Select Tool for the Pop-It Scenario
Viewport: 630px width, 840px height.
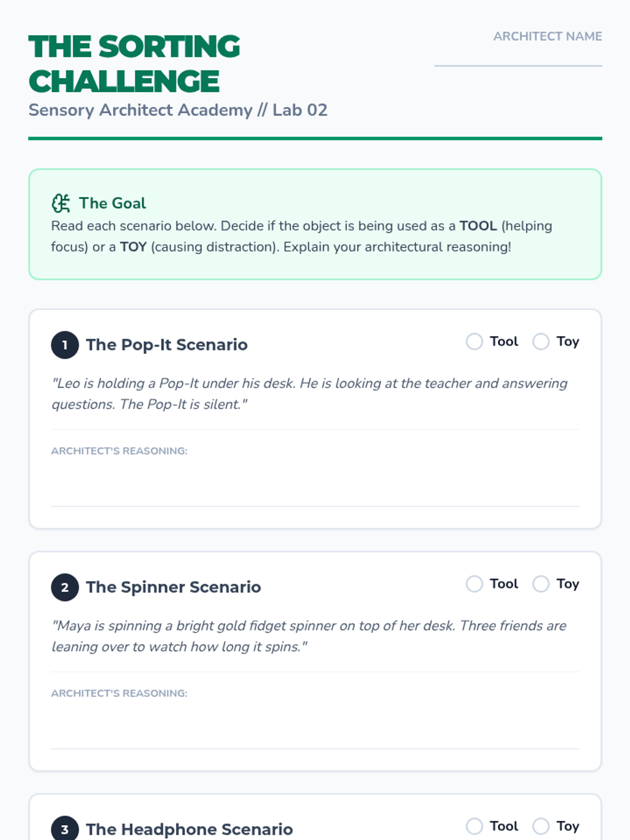(474, 342)
